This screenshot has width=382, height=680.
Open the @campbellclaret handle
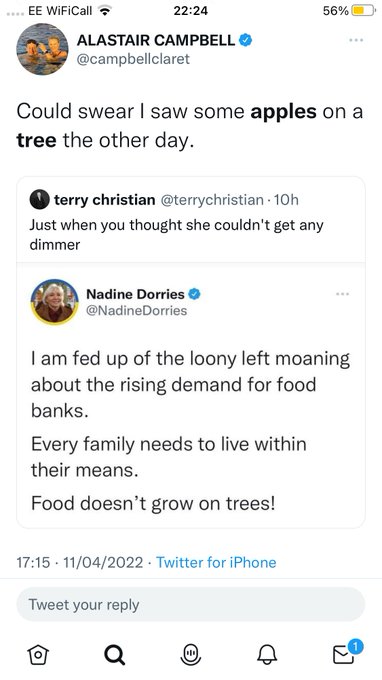133,59
